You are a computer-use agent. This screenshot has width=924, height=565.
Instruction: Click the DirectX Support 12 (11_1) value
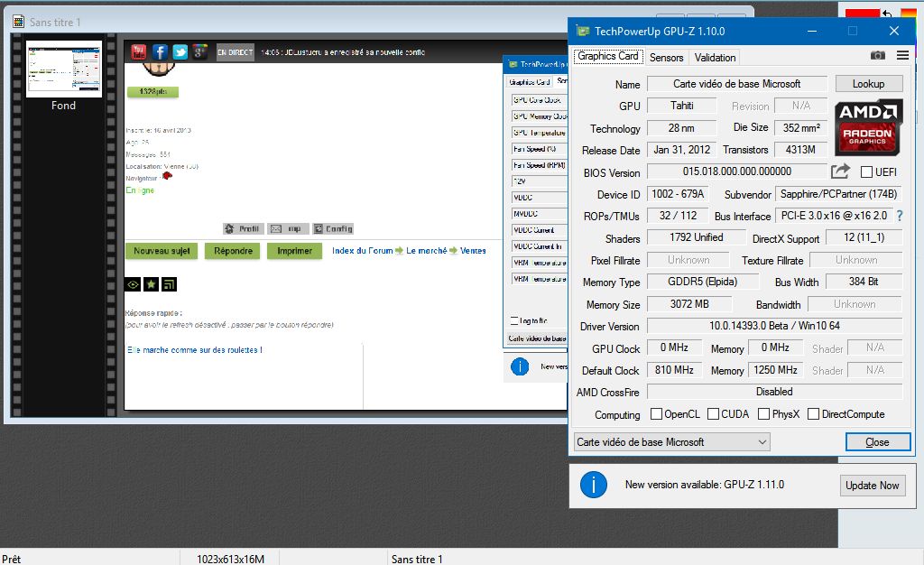(864, 237)
